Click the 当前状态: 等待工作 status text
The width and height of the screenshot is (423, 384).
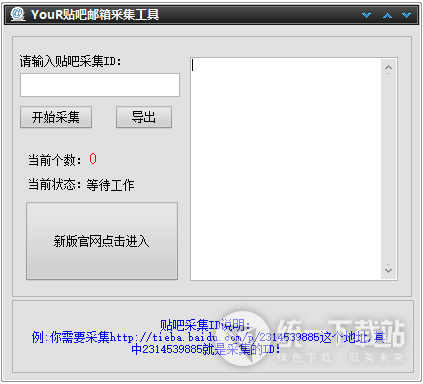click(81, 185)
